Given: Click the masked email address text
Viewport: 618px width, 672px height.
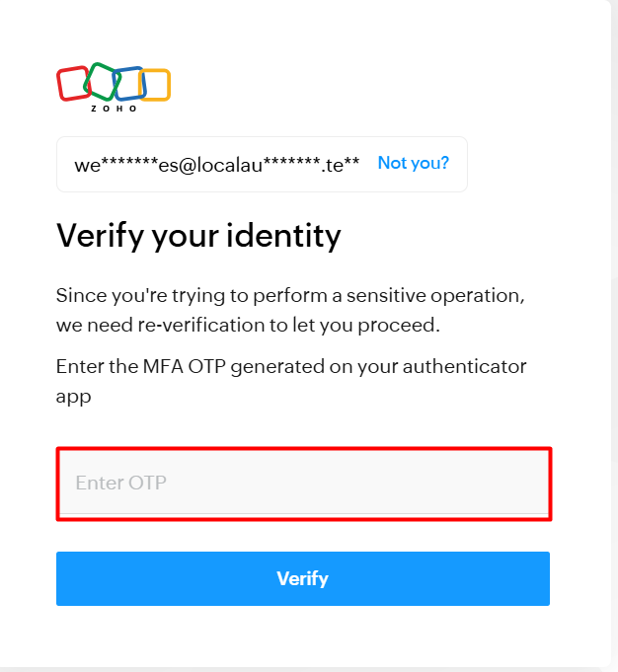Looking at the screenshot, I should click(x=216, y=164).
